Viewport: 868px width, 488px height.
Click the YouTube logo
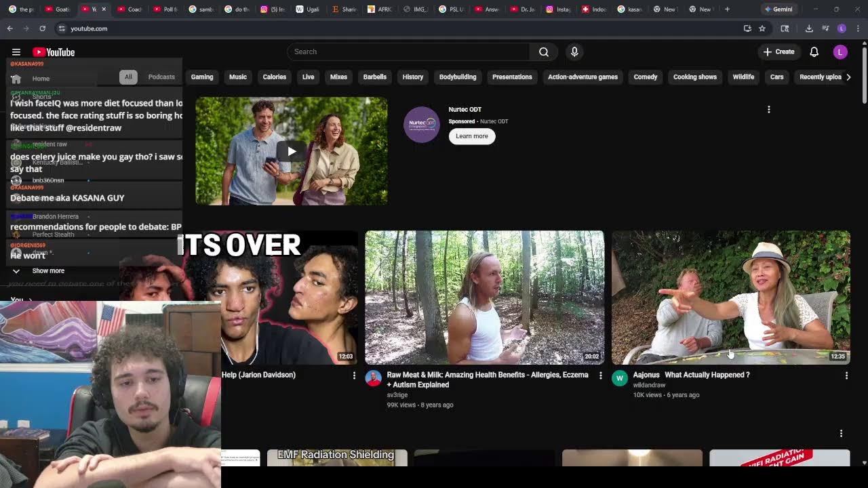click(x=54, y=52)
